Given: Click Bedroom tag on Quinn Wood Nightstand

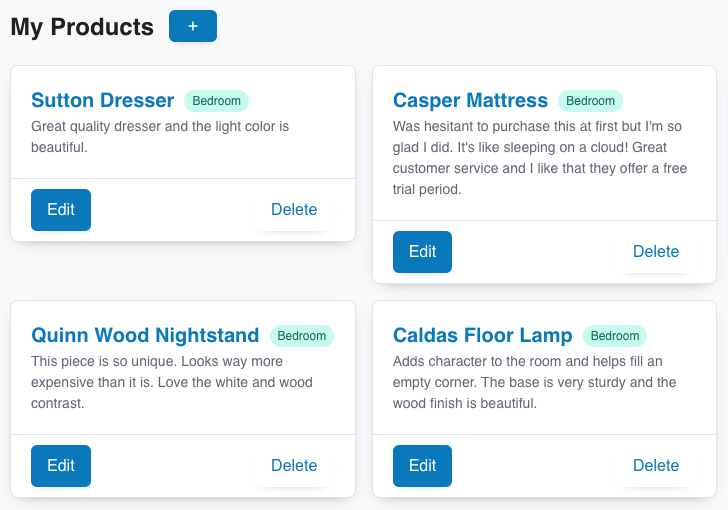Looking at the screenshot, I should [x=302, y=336].
